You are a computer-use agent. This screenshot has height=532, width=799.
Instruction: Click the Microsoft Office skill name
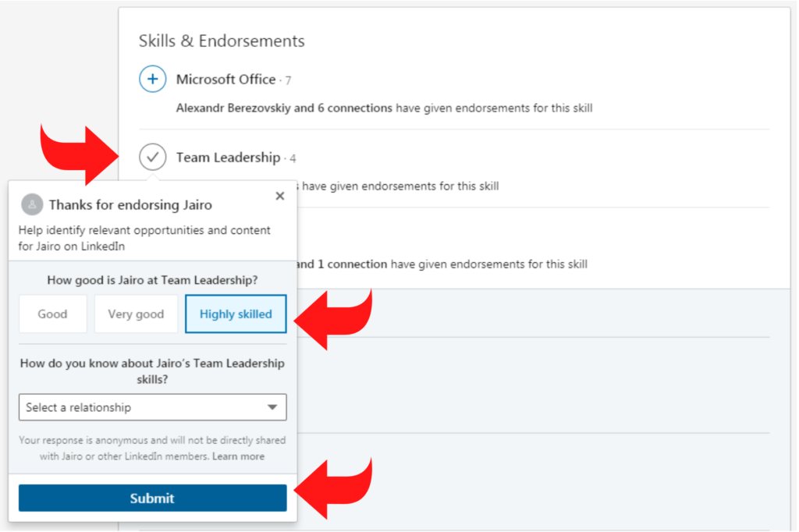click(x=225, y=79)
